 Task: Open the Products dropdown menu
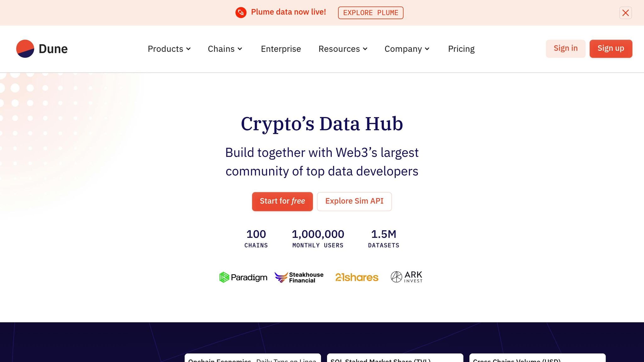pyautogui.click(x=169, y=49)
